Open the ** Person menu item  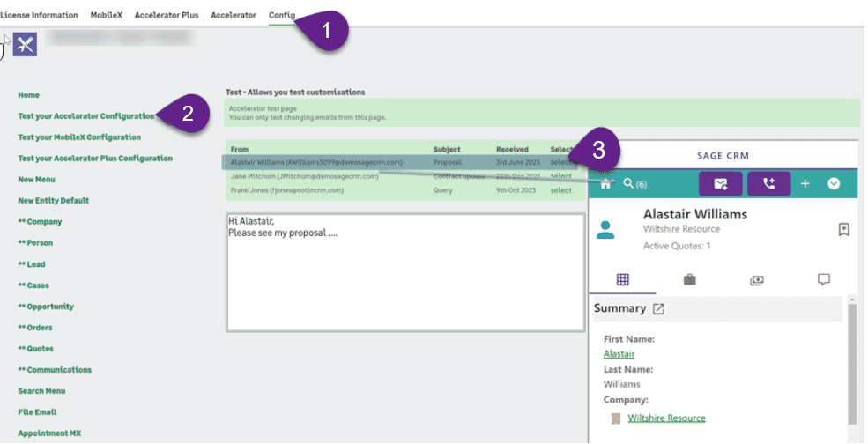pos(35,242)
